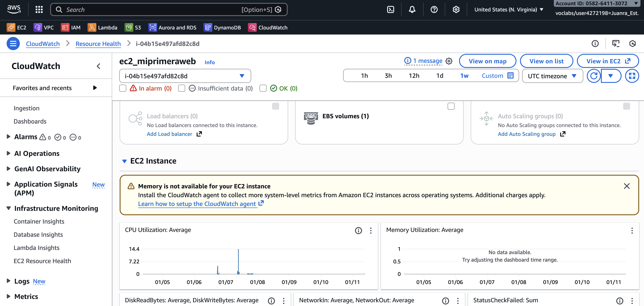The width and height of the screenshot is (644, 306).
Task: Open the notifications bell
Action: point(412,9)
